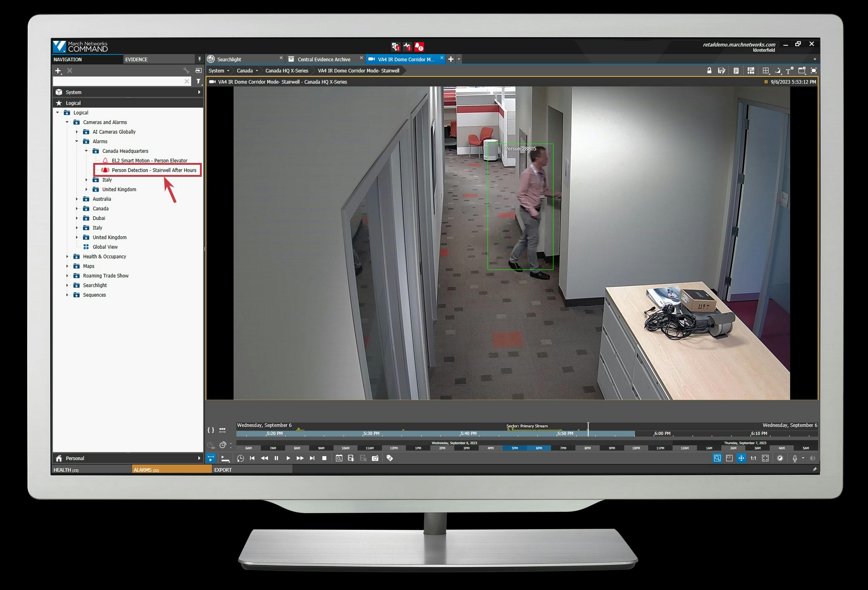Expand the Italy folder under Alarms
868x590 pixels.
(87, 180)
